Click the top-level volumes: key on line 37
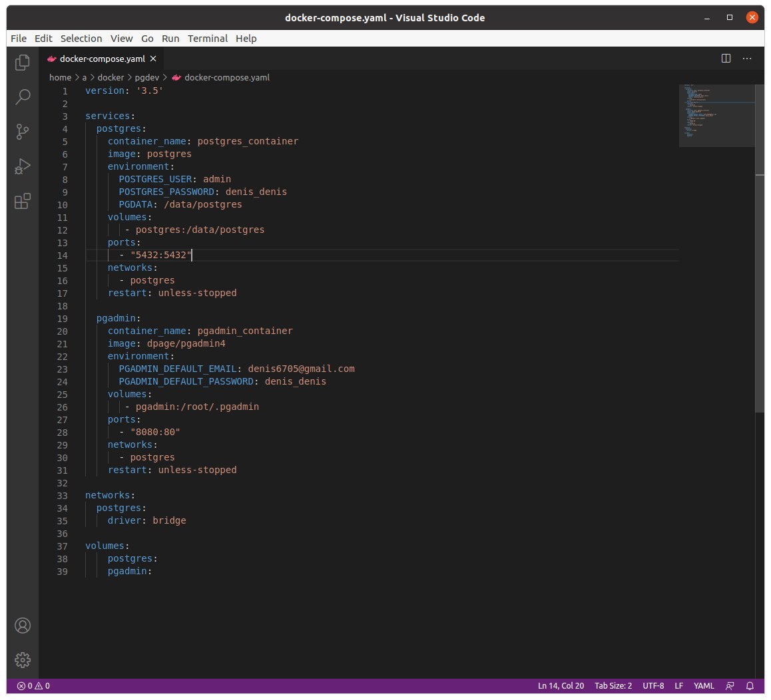 click(x=107, y=546)
